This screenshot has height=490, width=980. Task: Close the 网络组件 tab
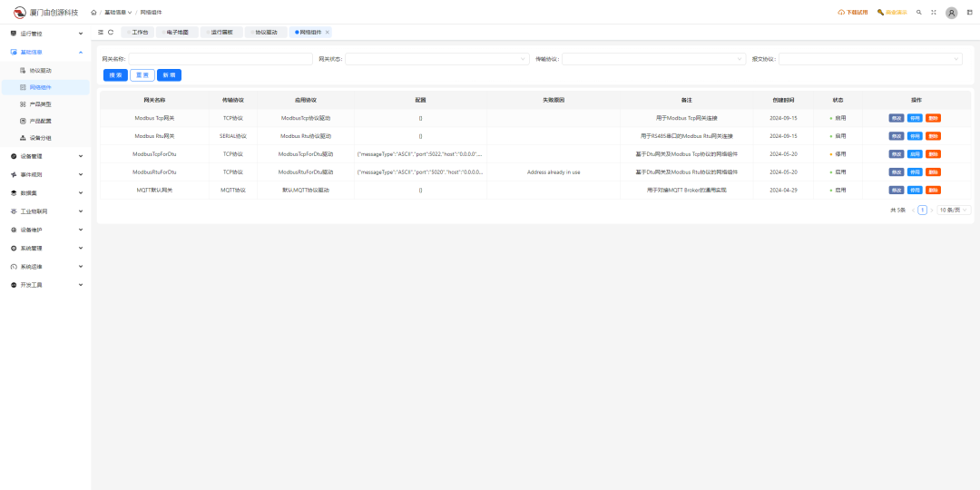coord(328,32)
